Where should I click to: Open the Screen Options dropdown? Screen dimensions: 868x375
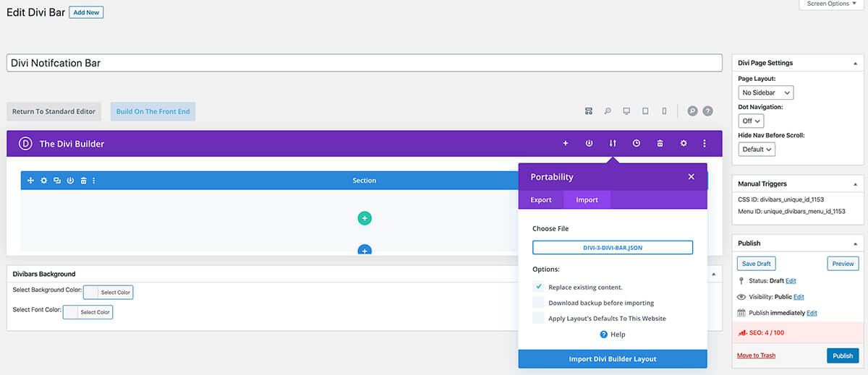831,4
